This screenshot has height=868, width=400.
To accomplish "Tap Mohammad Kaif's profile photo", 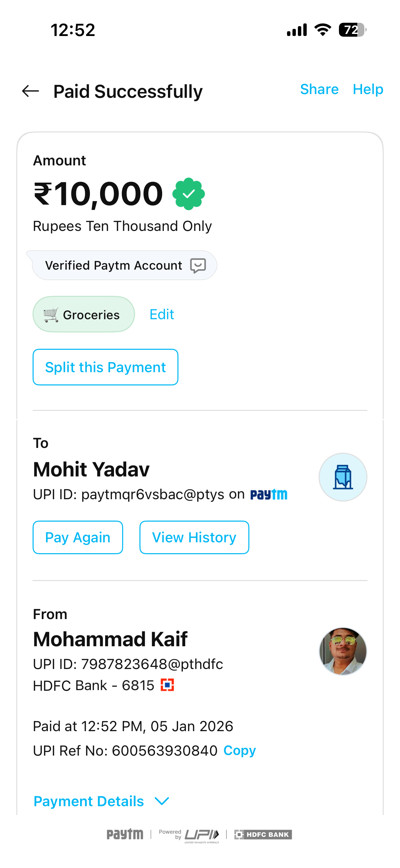I will pyautogui.click(x=343, y=651).
